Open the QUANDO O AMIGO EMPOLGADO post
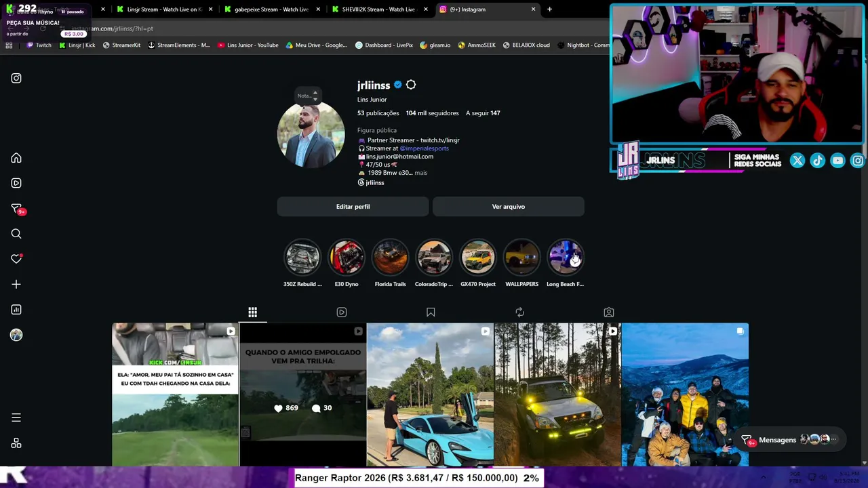The image size is (868, 488). (302, 394)
